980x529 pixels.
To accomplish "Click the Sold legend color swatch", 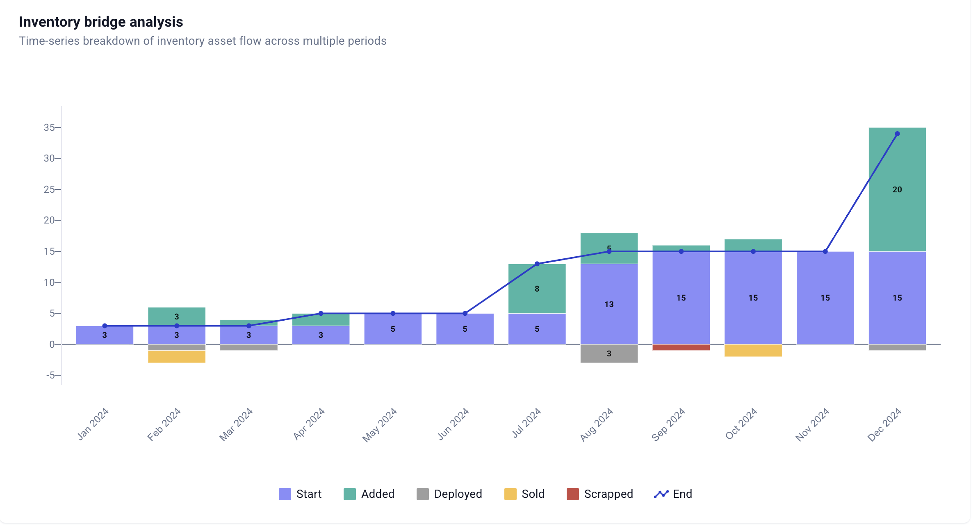I will tap(510, 494).
